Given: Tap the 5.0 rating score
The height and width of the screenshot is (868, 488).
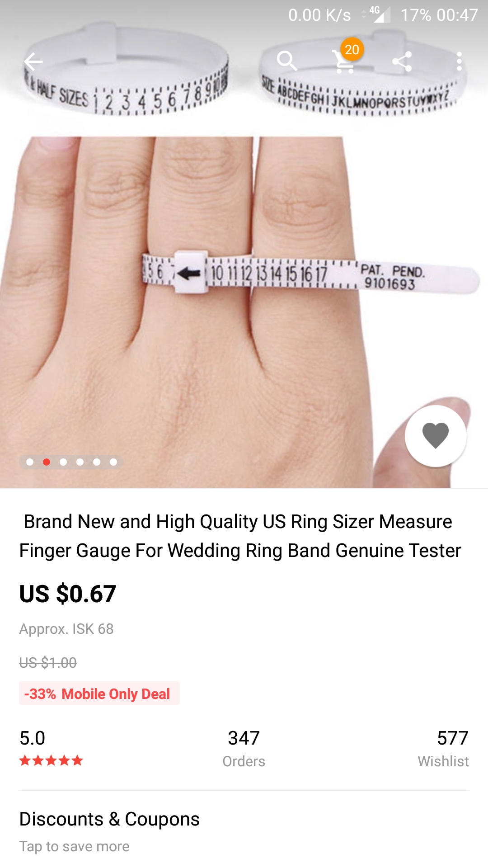Looking at the screenshot, I should pos(33,738).
